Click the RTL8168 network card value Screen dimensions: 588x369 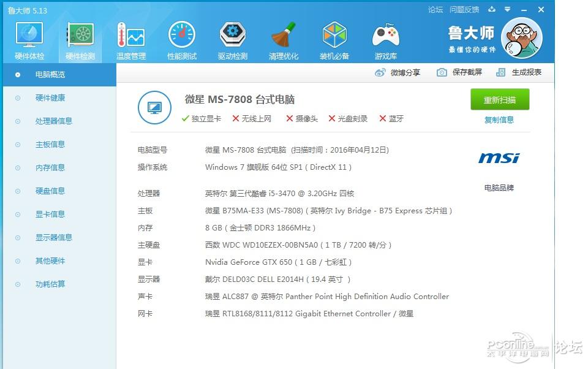click(x=309, y=313)
